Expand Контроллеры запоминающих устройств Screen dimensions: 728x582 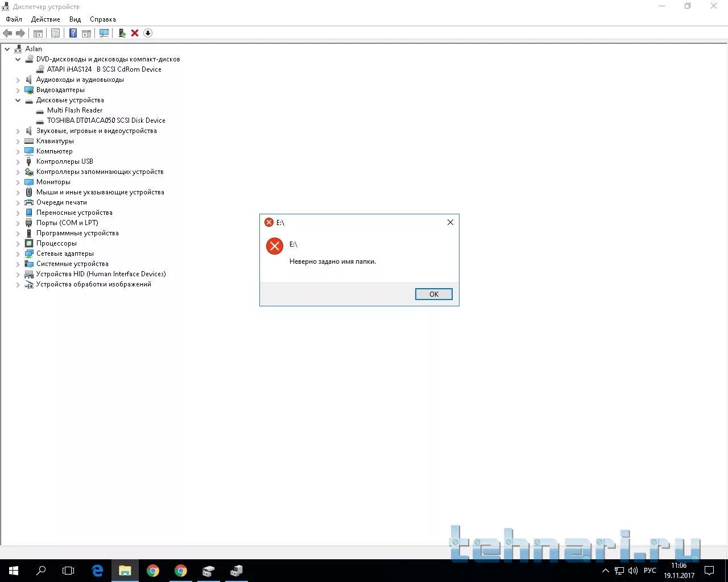click(x=18, y=172)
